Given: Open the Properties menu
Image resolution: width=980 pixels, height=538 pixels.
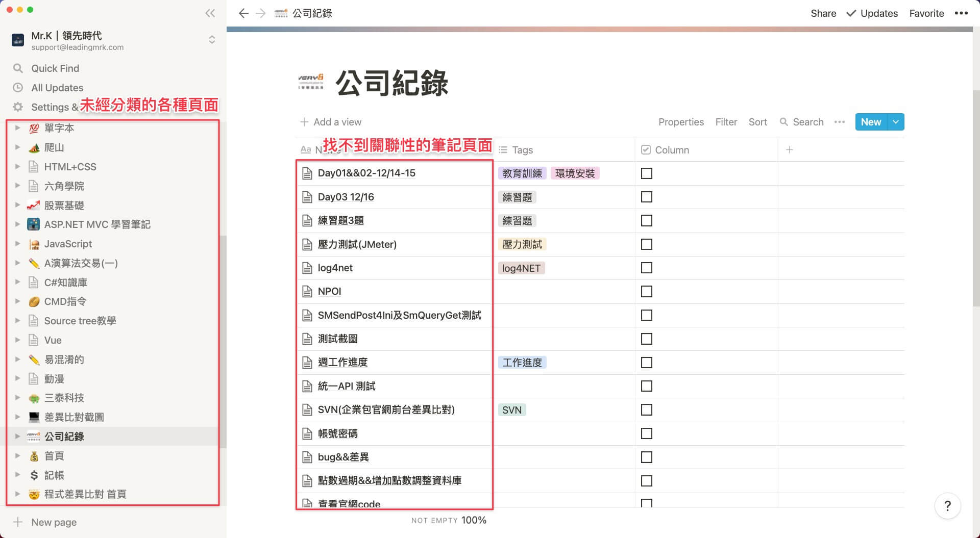Looking at the screenshot, I should tap(681, 122).
